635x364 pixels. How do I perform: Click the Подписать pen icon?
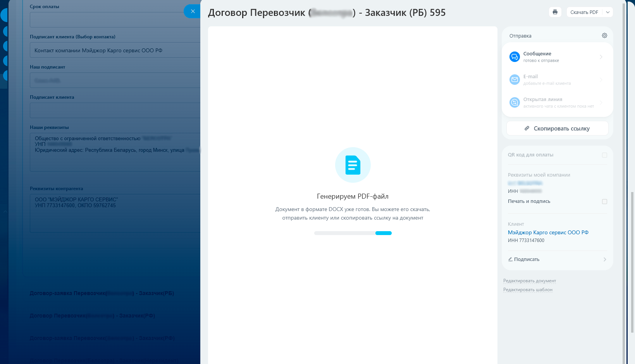coord(510,259)
